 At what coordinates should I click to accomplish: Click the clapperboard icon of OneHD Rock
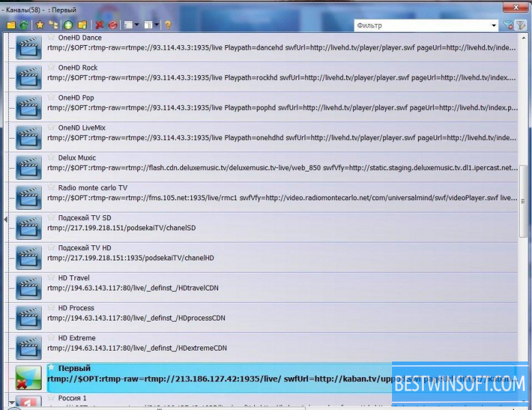coord(29,77)
